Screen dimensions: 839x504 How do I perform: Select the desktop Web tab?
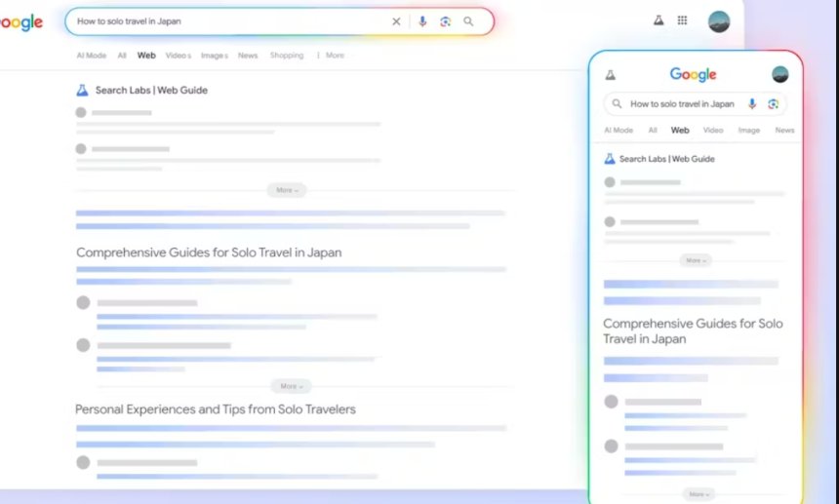coord(146,55)
